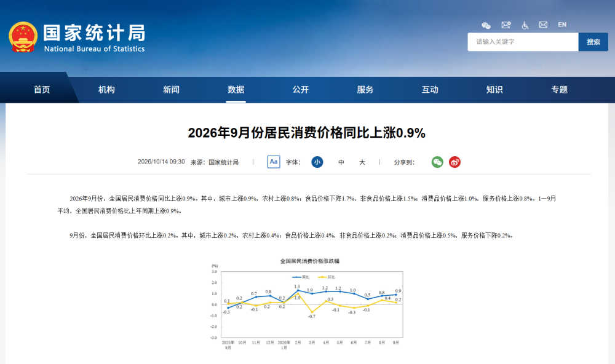
Task: Share the article to Weibo, red icon
Action: click(x=454, y=162)
